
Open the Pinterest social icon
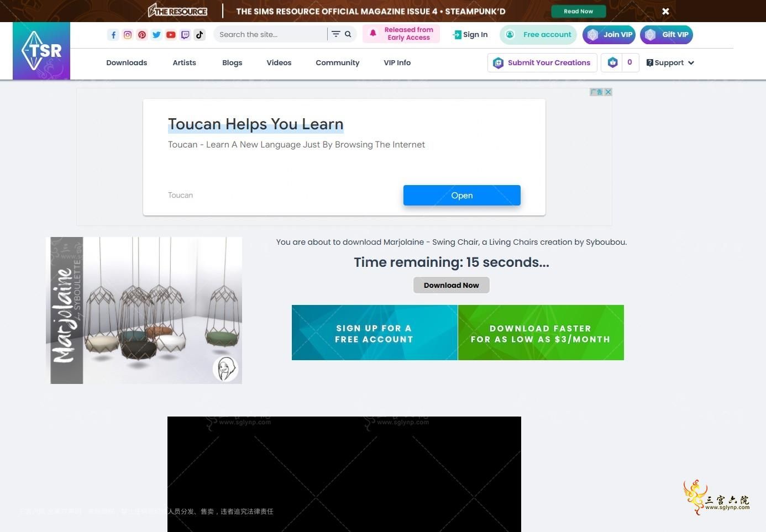pyautogui.click(x=142, y=35)
